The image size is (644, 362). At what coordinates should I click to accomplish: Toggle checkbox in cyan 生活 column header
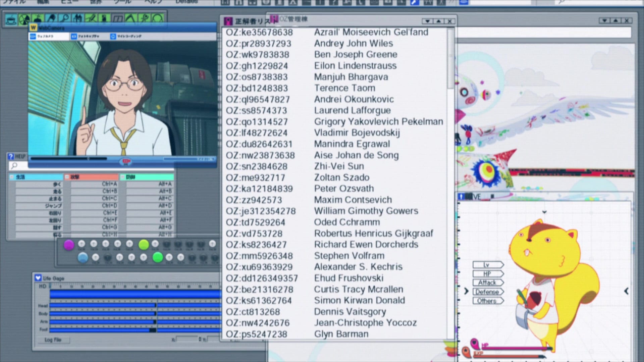click(12, 177)
